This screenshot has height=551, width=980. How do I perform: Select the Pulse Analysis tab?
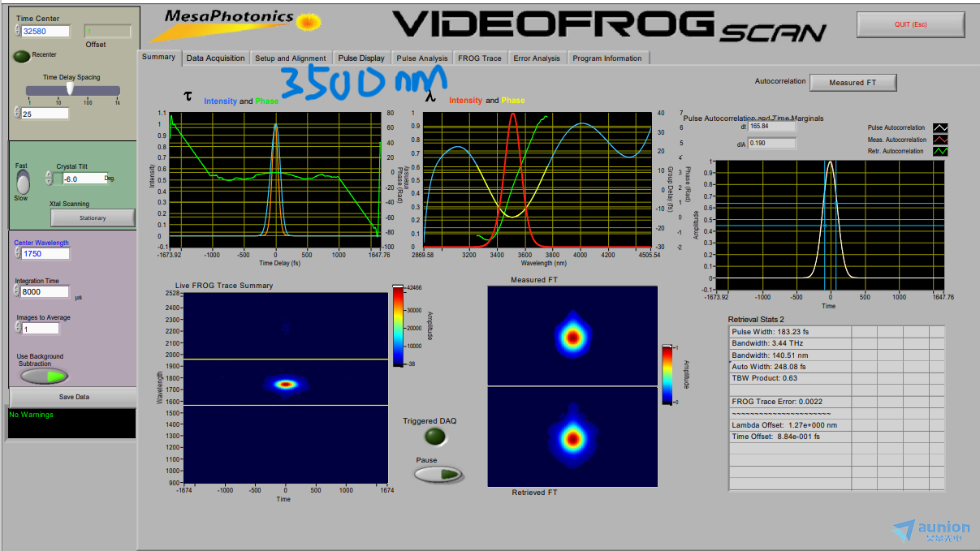tap(422, 58)
